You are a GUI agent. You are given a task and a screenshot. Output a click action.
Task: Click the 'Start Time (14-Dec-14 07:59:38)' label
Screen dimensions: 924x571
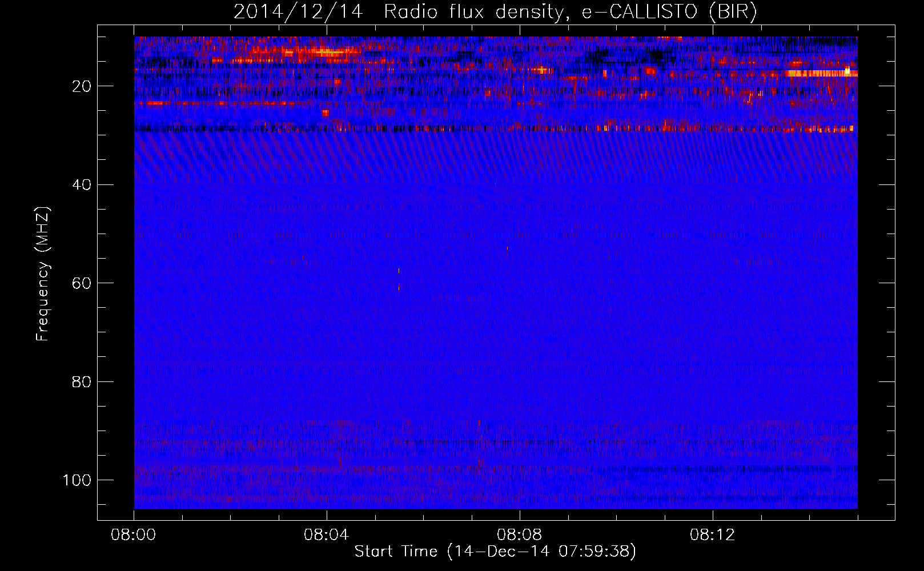[x=495, y=552]
